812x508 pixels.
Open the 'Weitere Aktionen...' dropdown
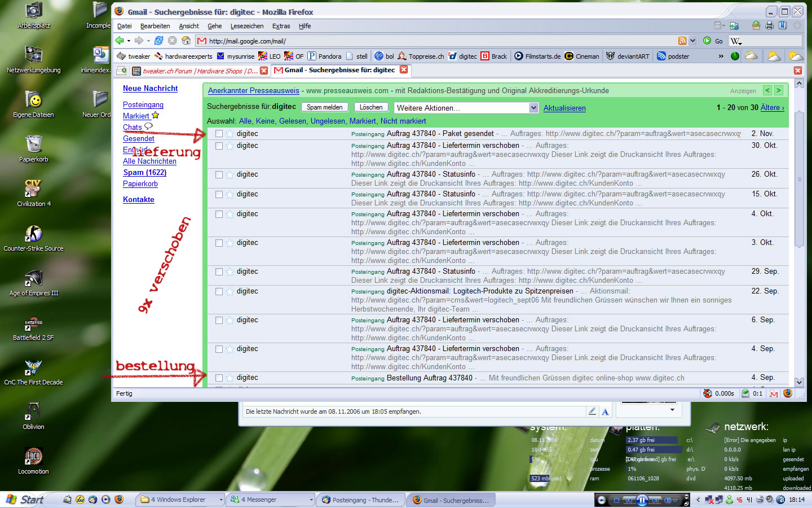tap(466, 108)
